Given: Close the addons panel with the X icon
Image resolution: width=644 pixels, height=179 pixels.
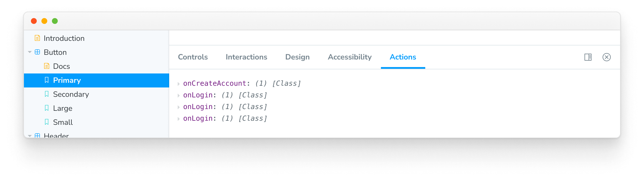Looking at the screenshot, I should click(x=607, y=57).
